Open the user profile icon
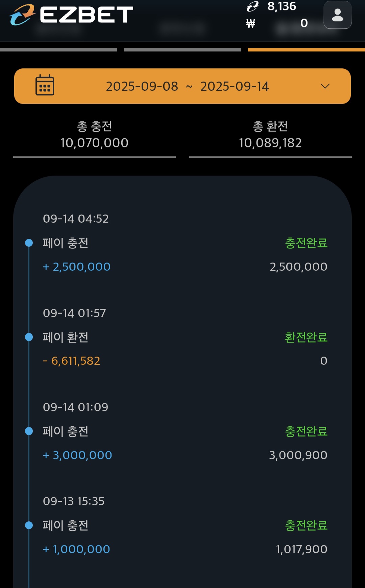This screenshot has width=365, height=588. coord(337,15)
